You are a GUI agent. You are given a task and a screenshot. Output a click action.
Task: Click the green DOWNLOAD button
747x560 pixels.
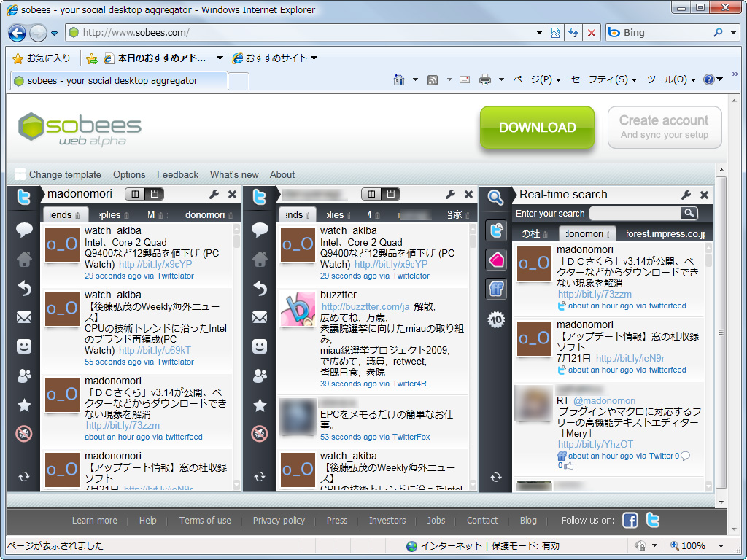(x=537, y=128)
